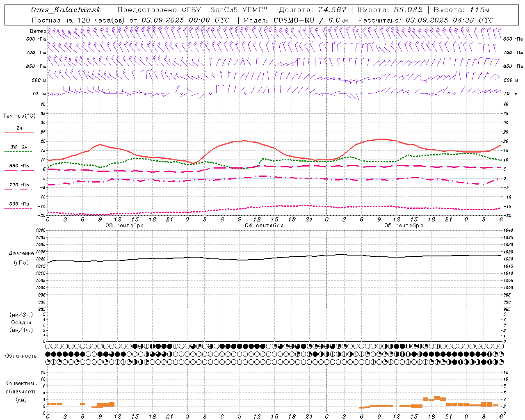The image size is (525, 420).
Task: Click the 'Осадки' precipitation label
Action: point(21,322)
